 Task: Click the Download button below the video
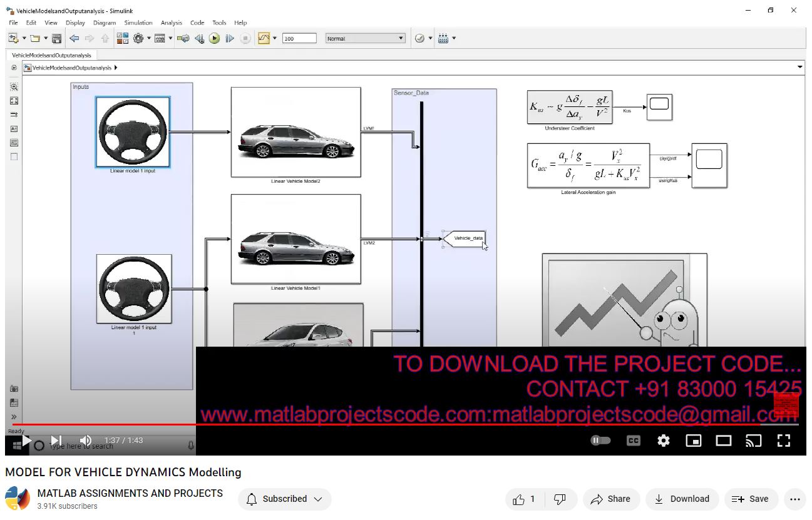tap(681, 499)
